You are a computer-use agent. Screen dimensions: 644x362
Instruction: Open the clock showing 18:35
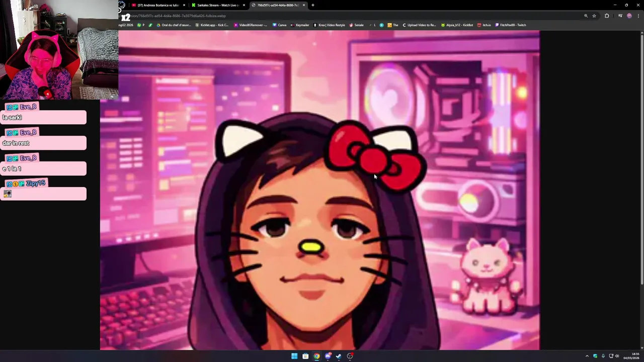tap(631, 356)
